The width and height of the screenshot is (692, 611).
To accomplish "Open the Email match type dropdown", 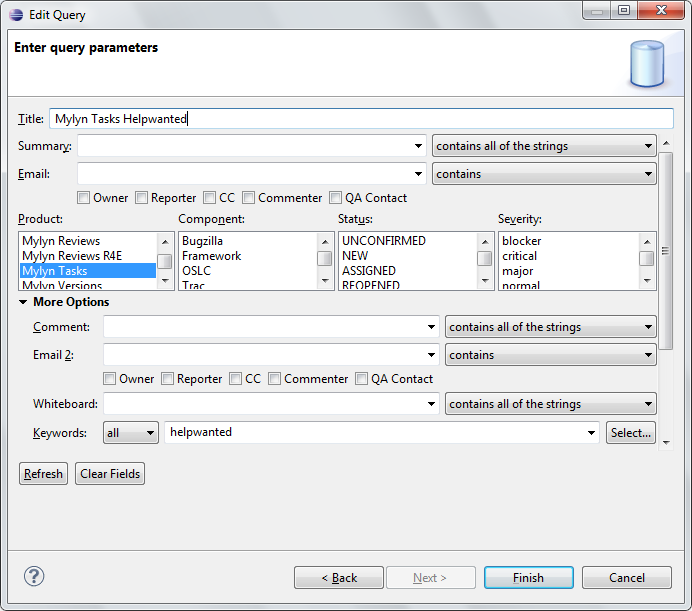I will 544,174.
